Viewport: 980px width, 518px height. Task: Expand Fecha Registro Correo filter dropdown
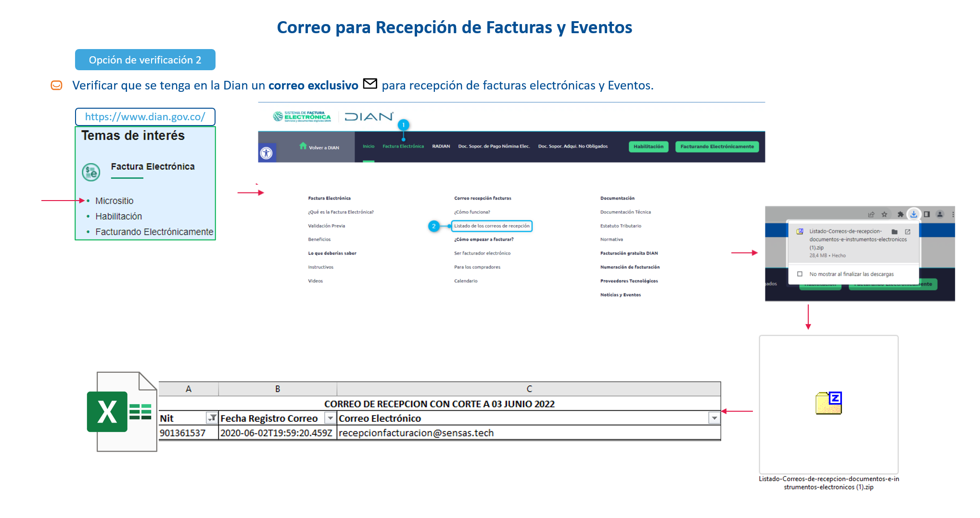[x=330, y=418]
